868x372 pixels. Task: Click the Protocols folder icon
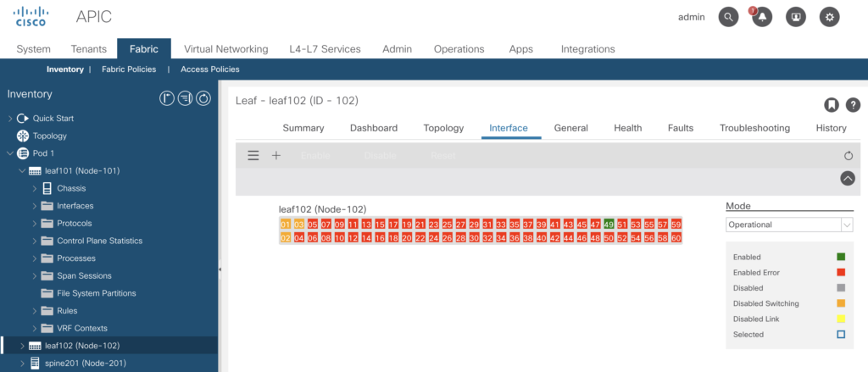point(47,224)
